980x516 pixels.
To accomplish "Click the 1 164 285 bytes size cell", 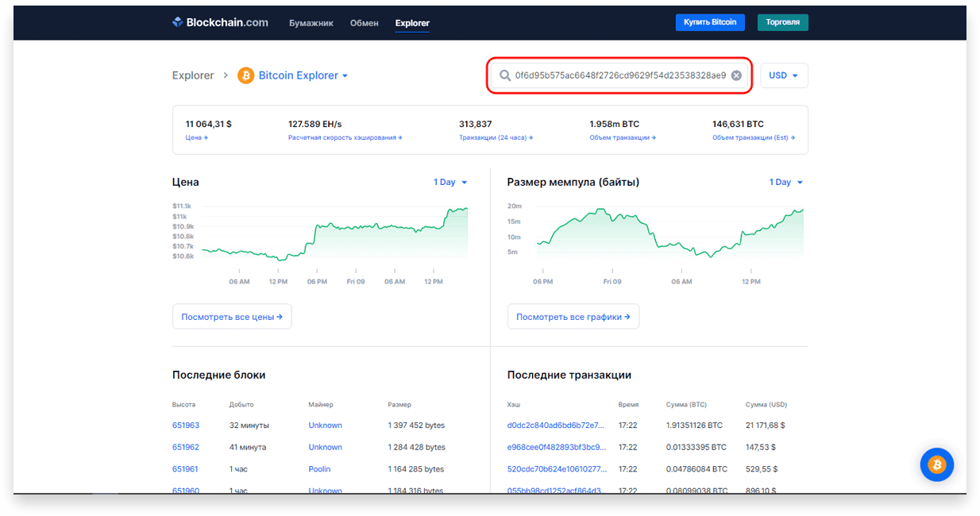I will click(417, 469).
